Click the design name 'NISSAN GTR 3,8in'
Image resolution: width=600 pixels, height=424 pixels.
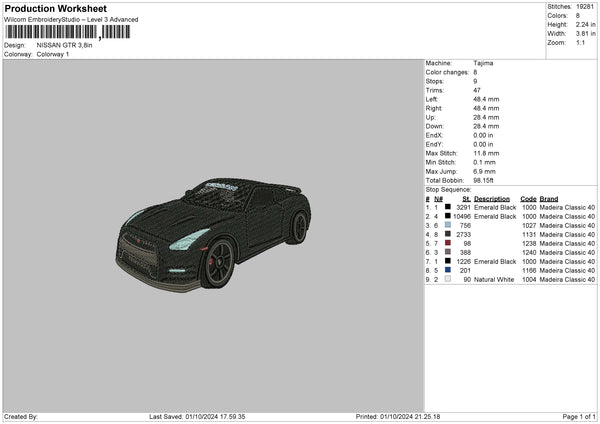[x=64, y=45]
